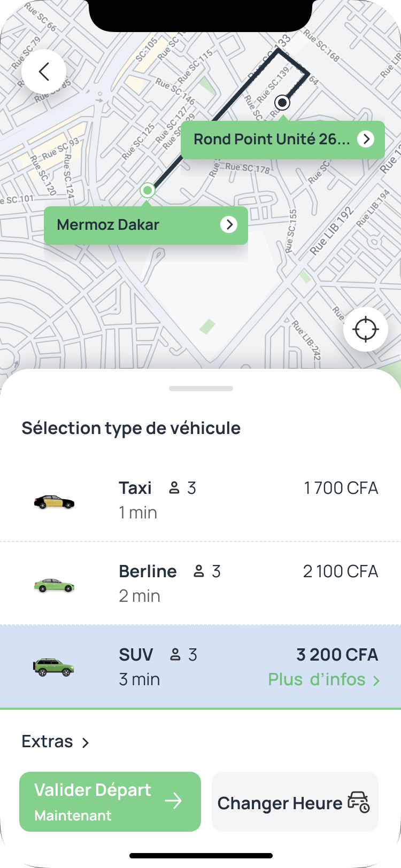This screenshot has width=401, height=868.
Task: Open Plus d'infos for the SUV
Action: [x=323, y=680]
